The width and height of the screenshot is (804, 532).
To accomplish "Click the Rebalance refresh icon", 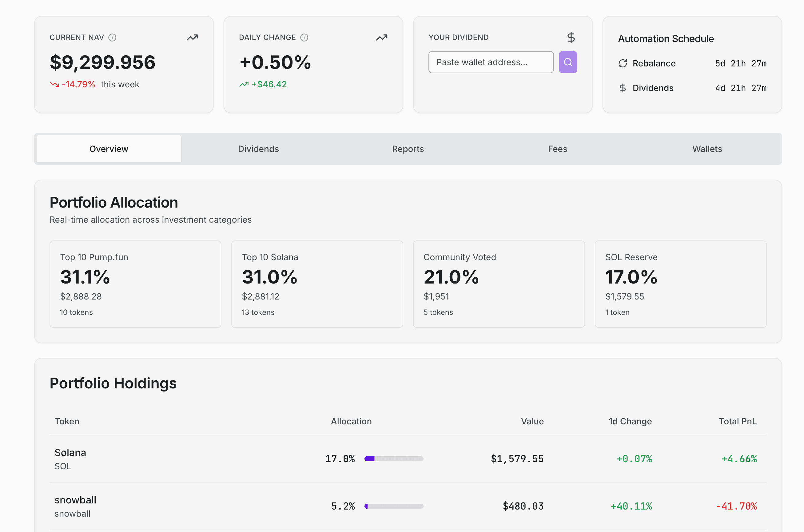I will [x=623, y=63].
